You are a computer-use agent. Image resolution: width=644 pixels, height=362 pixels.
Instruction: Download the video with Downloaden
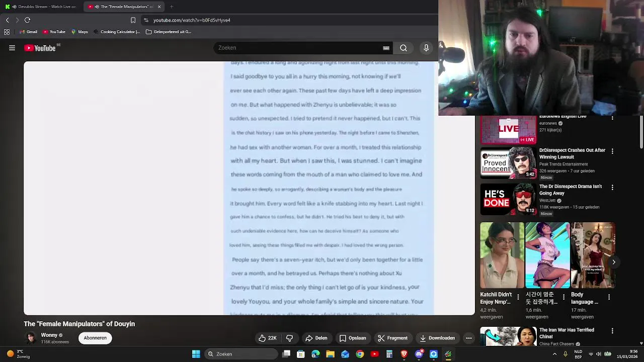point(437,338)
